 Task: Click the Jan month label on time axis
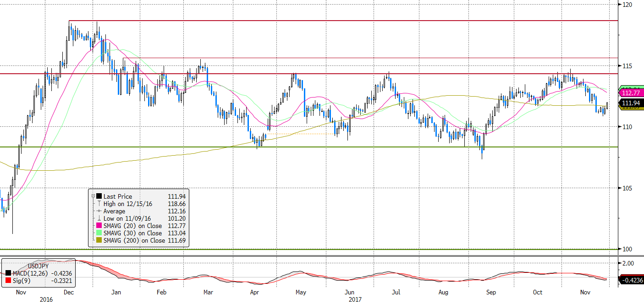[x=116, y=292]
